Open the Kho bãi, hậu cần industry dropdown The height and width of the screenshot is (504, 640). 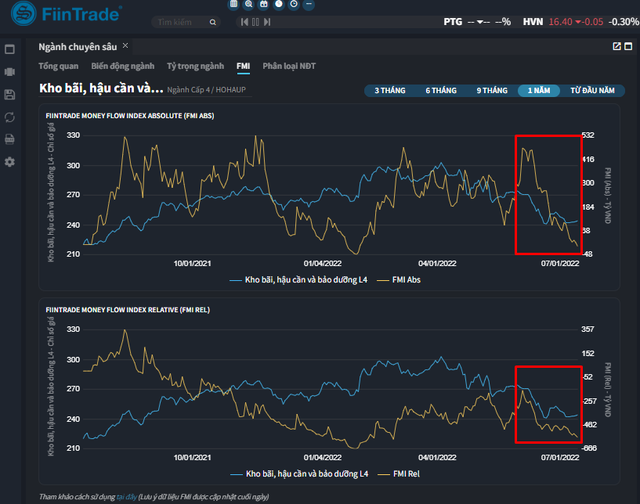click(100, 89)
